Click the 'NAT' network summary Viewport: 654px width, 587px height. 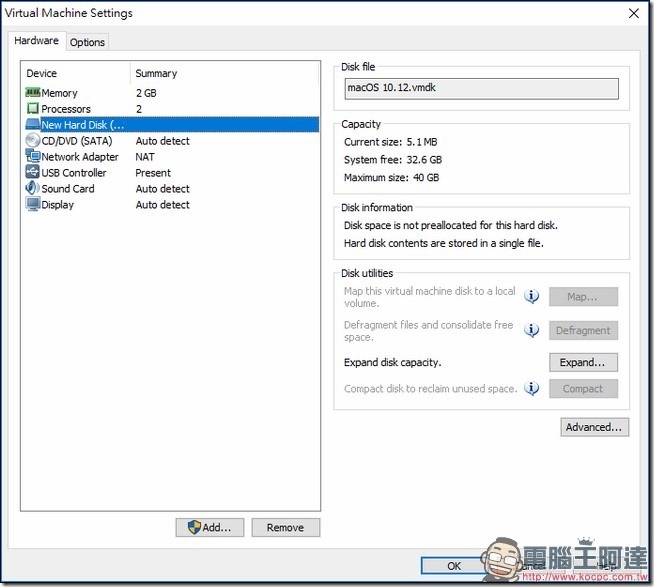(145, 156)
